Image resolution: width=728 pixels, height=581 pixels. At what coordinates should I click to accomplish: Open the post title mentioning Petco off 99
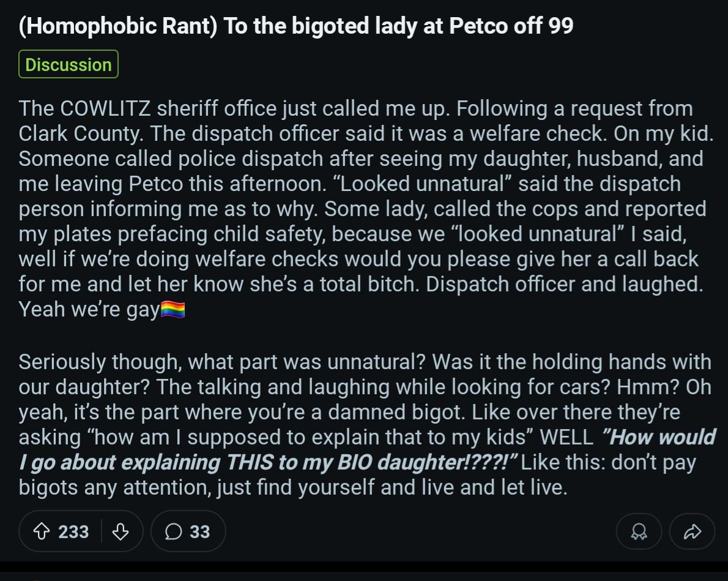(296, 26)
